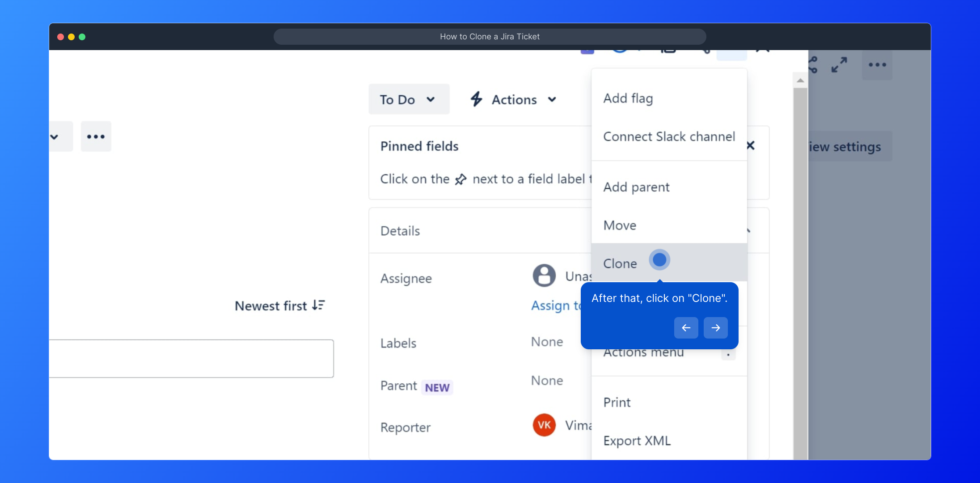This screenshot has width=980, height=483.
Task: Click the tooltip's previous step arrow
Action: coord(686,328)
